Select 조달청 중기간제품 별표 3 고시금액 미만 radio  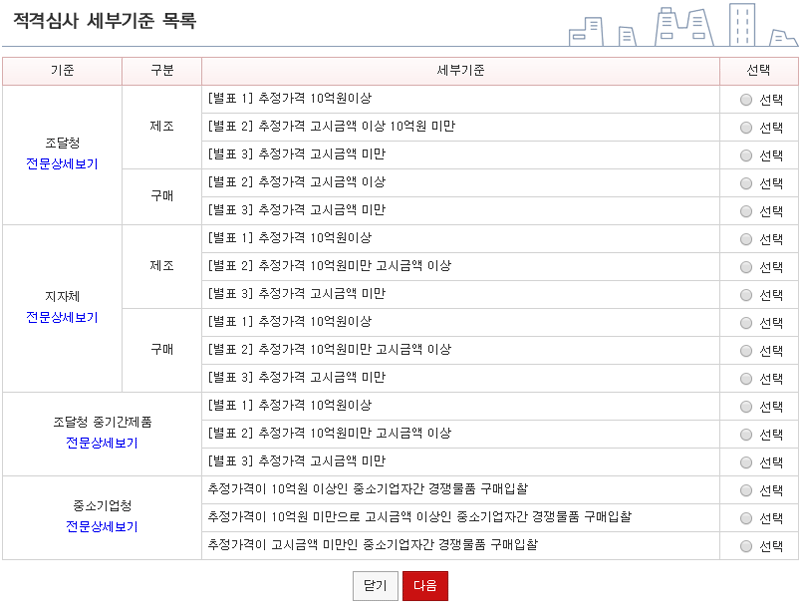746,463
